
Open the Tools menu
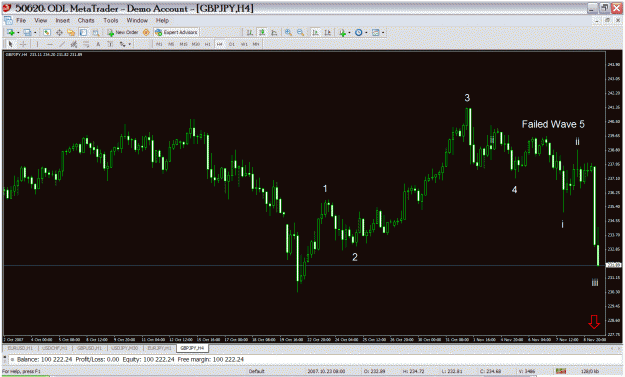coord(110,20)
